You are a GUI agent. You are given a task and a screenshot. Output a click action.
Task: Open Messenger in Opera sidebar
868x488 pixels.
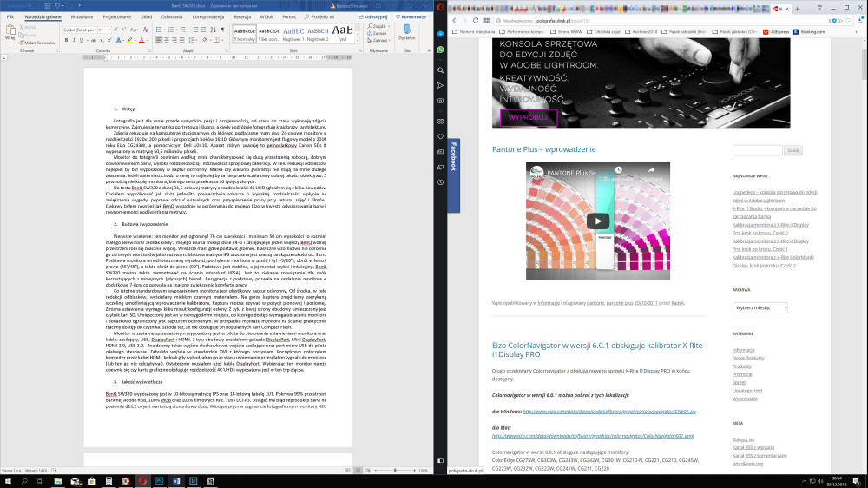coord(441,35)
